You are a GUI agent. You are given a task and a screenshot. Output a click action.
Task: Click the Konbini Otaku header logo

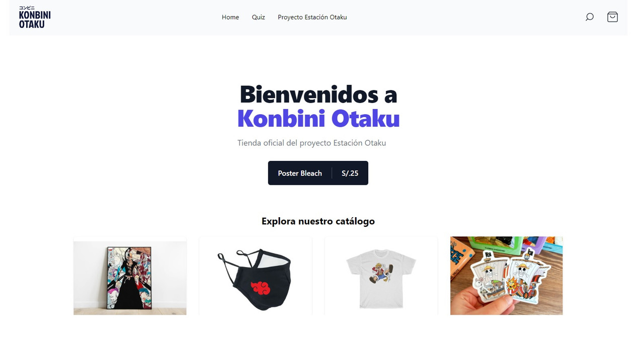(x=35, y=17)
